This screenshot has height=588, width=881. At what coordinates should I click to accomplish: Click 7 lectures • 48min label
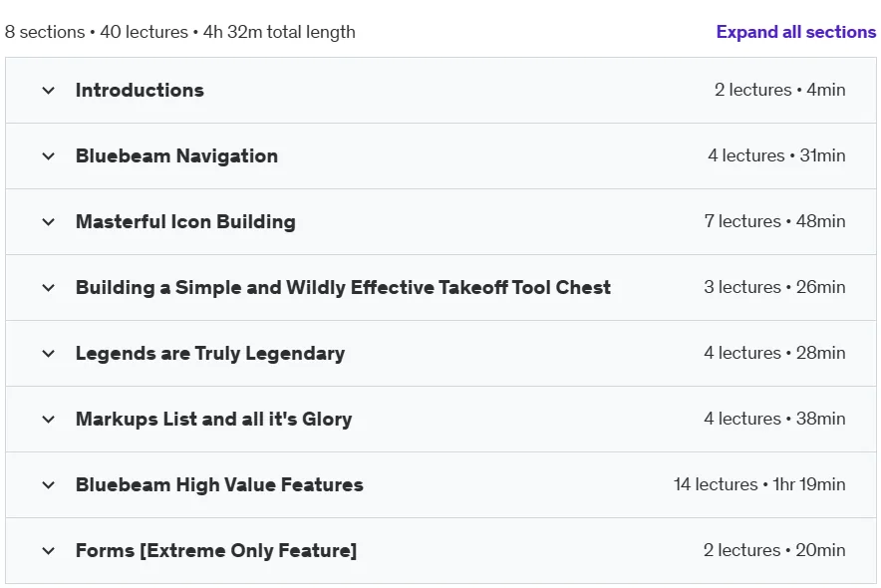(x=774, y=221)
